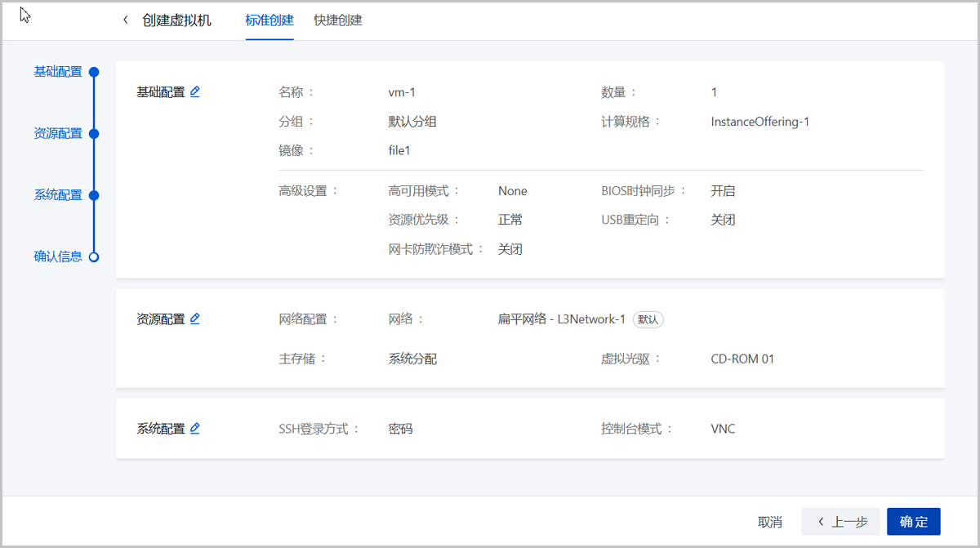The width and height of the screenshot is (980, 548).
Task: Select the 确认信息 hollow step marker
Action: 94,256
